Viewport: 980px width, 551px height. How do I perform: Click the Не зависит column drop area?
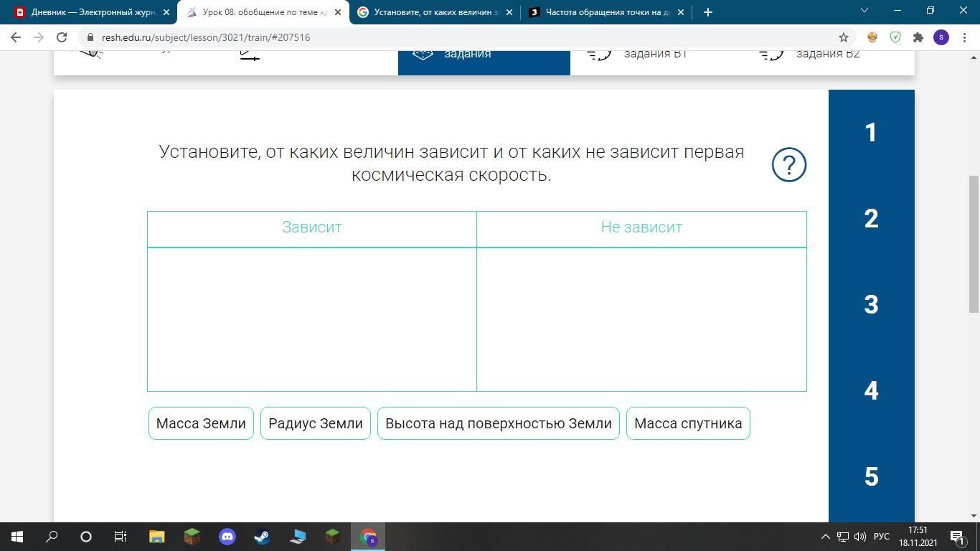(641, 319)
